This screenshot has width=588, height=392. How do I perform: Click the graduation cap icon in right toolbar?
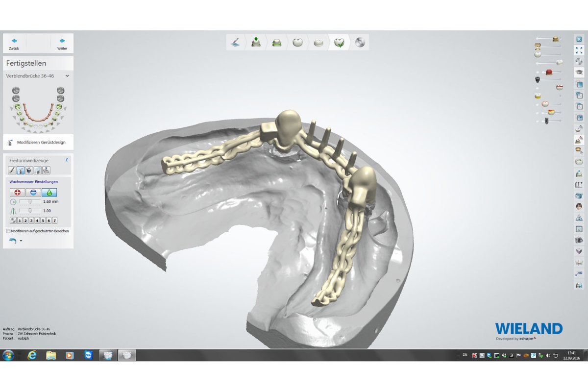(x=579, y=73)
